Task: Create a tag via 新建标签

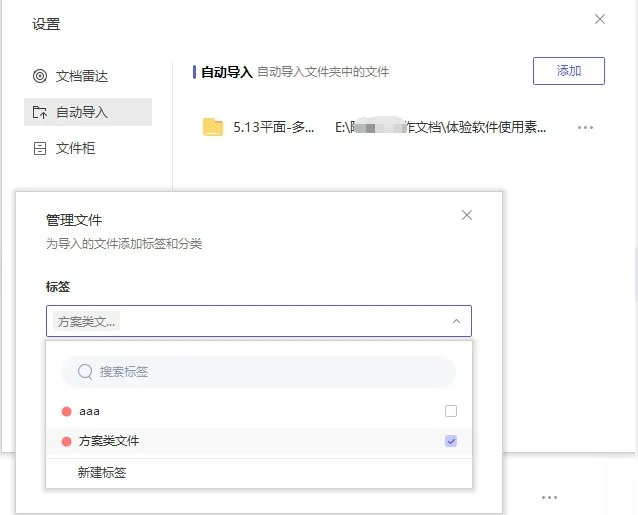Action: (102, 472)
